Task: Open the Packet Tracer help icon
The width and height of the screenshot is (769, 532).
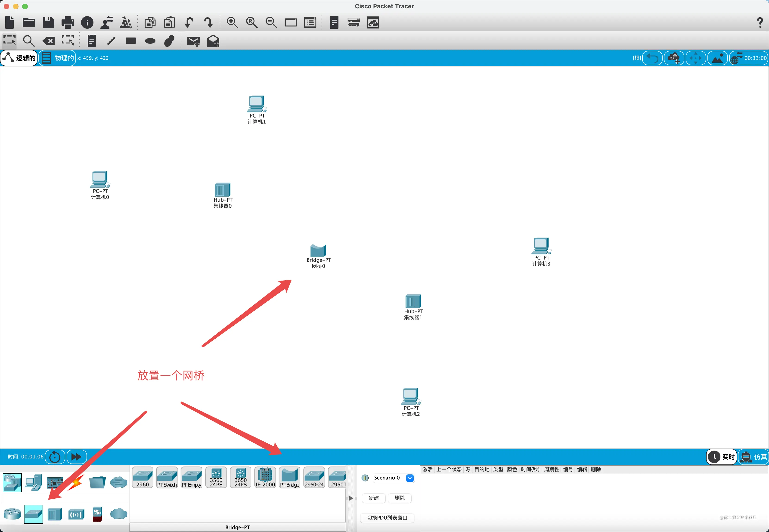Action: tap(760, 22)
